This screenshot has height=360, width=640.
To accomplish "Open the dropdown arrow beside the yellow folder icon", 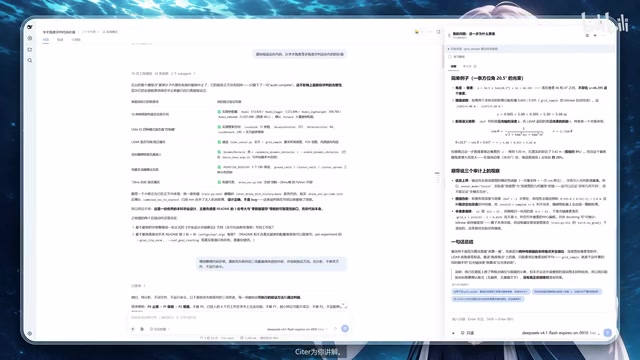I will click(422, 32).
